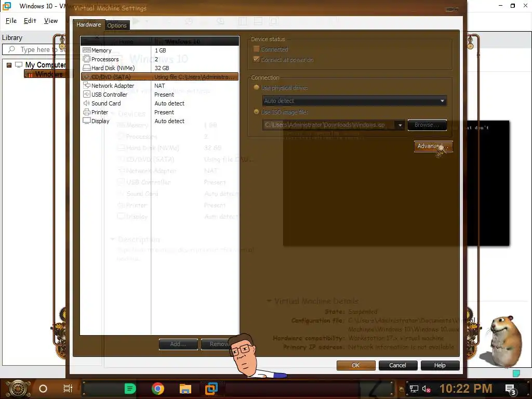This screenshot has width=532, height=399.
Task: Open the ISO image path dropdown arrow
Action: 400,125
